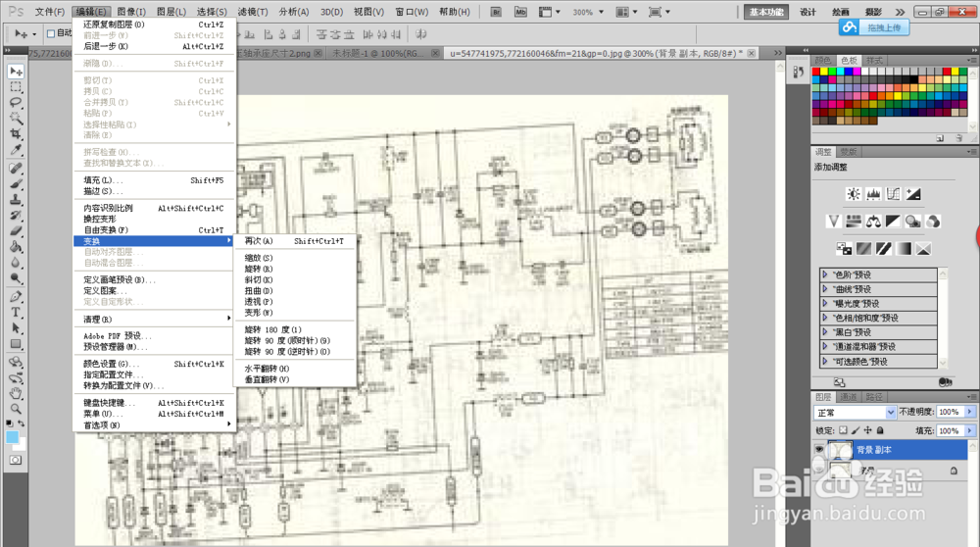980x547 pixels.
Task: Click the Exposure adjustment icon
Action: pyautogui.click(x=913, y=194)
